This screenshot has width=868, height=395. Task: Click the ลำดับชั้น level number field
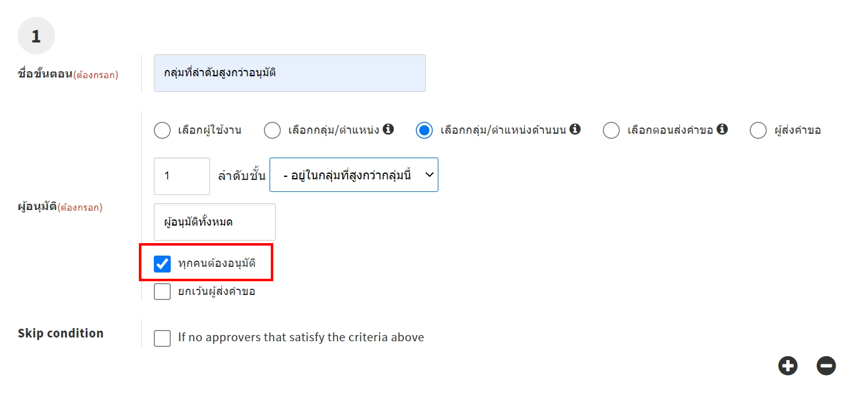point(181,176)
